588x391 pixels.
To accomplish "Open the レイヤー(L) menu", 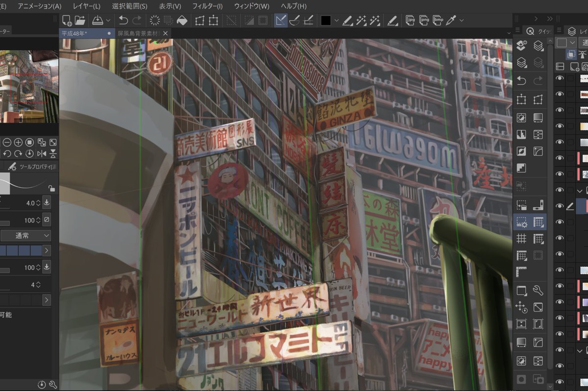I will [x=87, y=6].
